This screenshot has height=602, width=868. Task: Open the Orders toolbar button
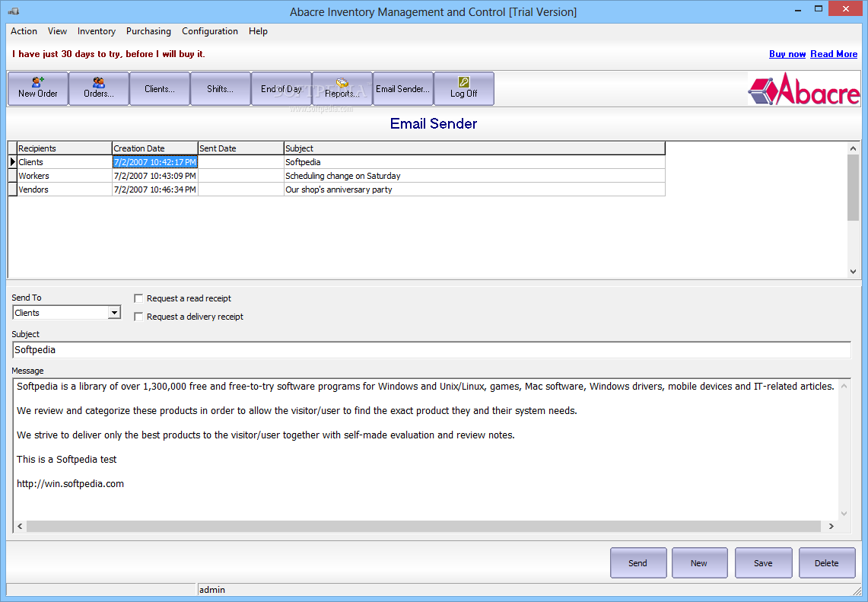point(99,88)
